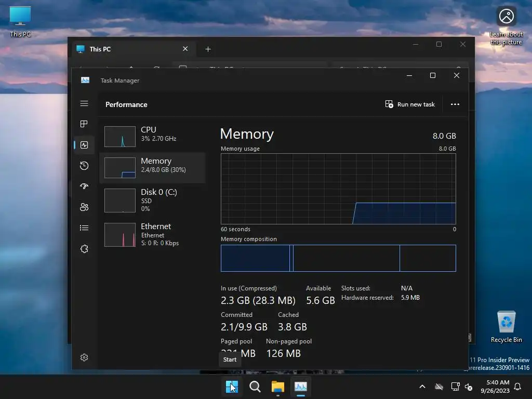532x399 pixels.
Task: Select the Recycle Bin desktop icon
Action: (506, 327)
